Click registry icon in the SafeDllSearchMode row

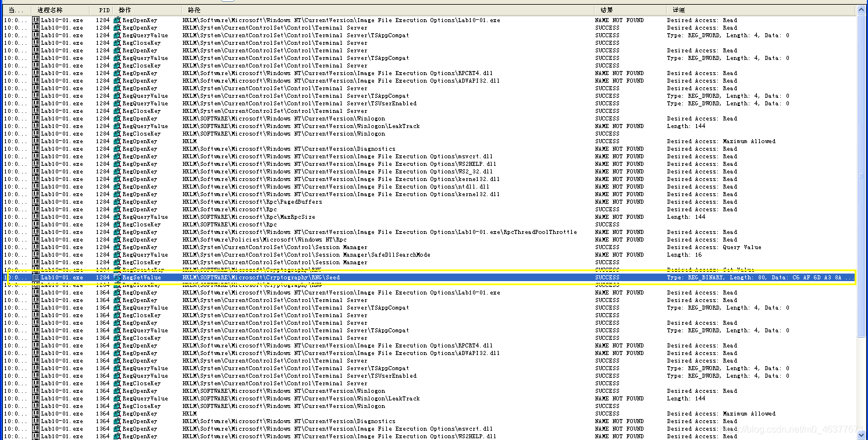117,255
